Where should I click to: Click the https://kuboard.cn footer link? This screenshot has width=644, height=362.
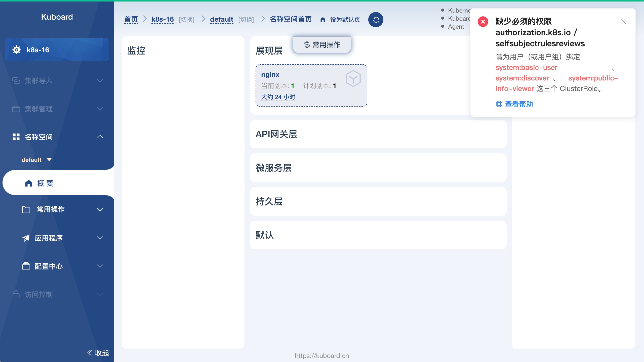322,356
